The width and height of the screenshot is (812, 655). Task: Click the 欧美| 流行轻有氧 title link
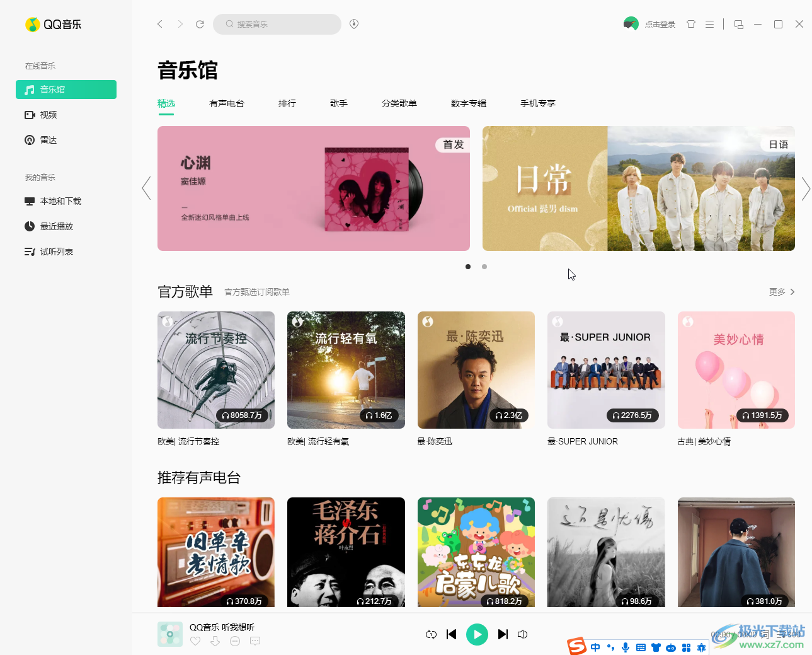[x=318, y=441]
